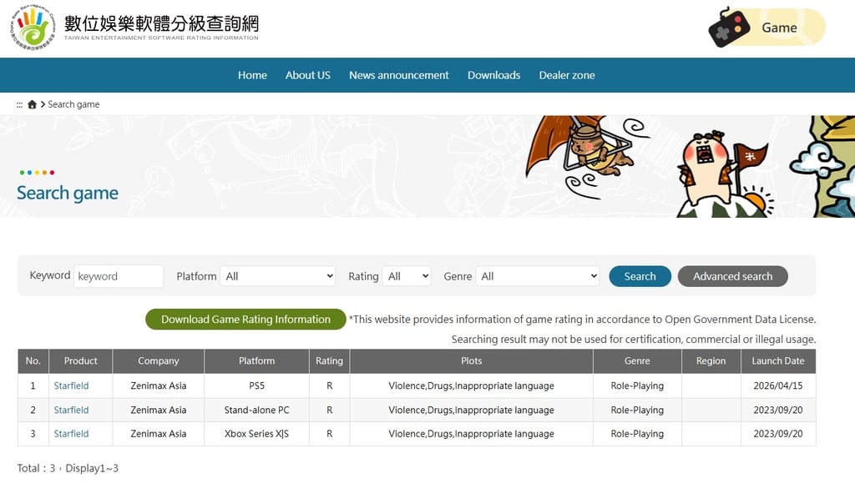855x504 pixels.
Task: Click the No. column header
Action: point(33,360)
